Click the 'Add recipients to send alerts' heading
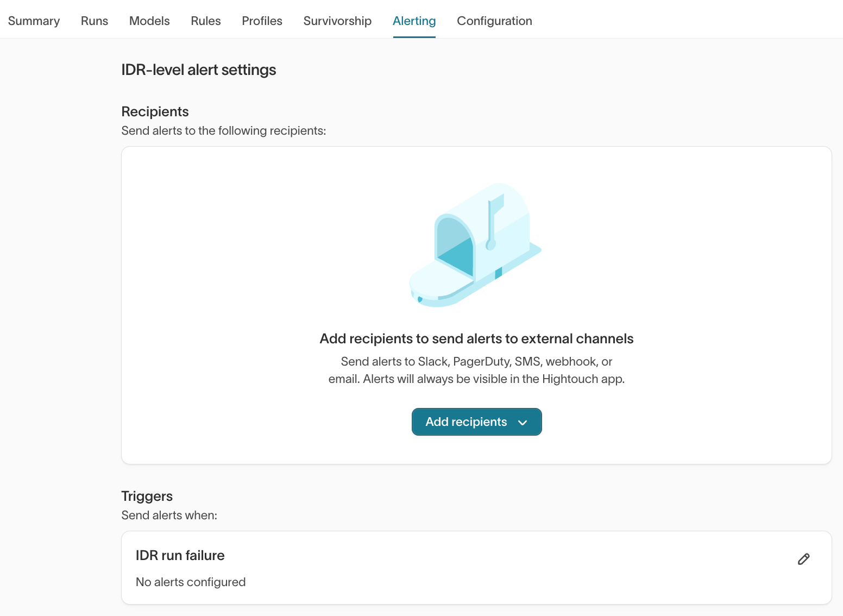This screenshot has height=616, width=843. (476, 338)
